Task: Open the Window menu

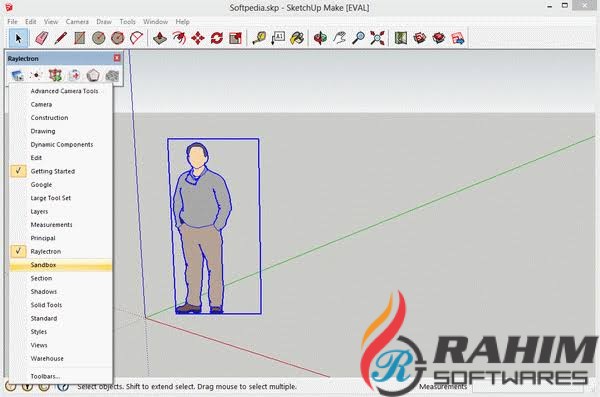Action: [x=155, y=22]
